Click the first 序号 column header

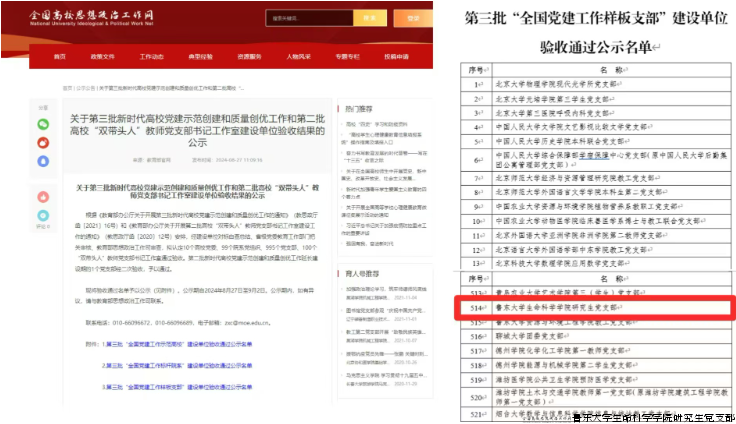(477, 70)
